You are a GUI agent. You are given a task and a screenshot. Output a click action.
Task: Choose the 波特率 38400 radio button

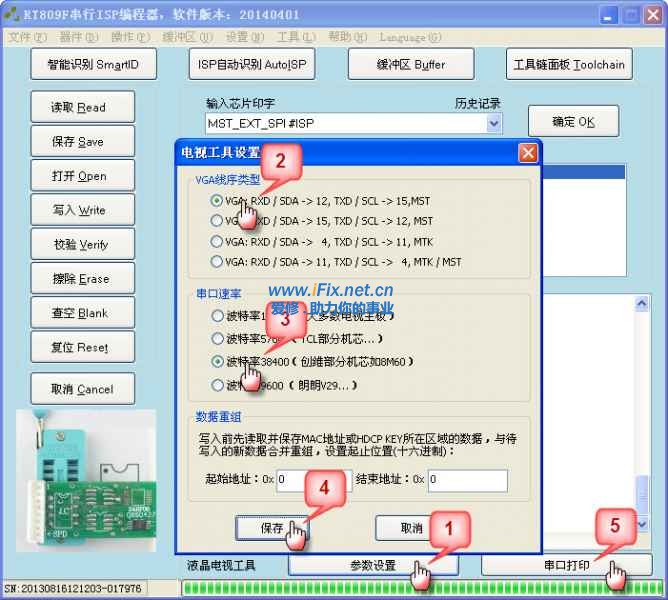(217, 361)
